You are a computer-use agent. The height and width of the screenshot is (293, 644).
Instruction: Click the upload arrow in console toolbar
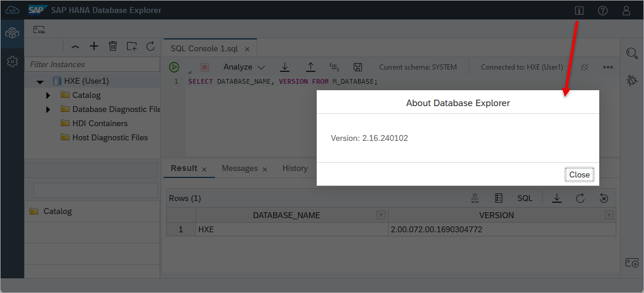coord(311,67)
